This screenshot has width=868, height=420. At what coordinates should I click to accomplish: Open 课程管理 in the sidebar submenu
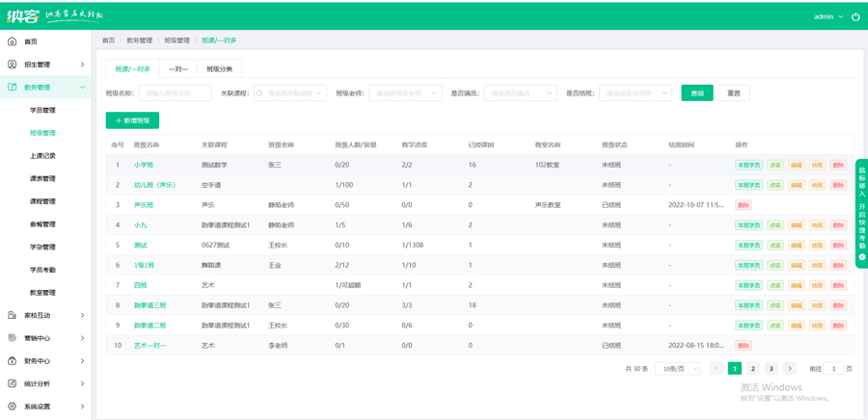(x=42, y=201)
